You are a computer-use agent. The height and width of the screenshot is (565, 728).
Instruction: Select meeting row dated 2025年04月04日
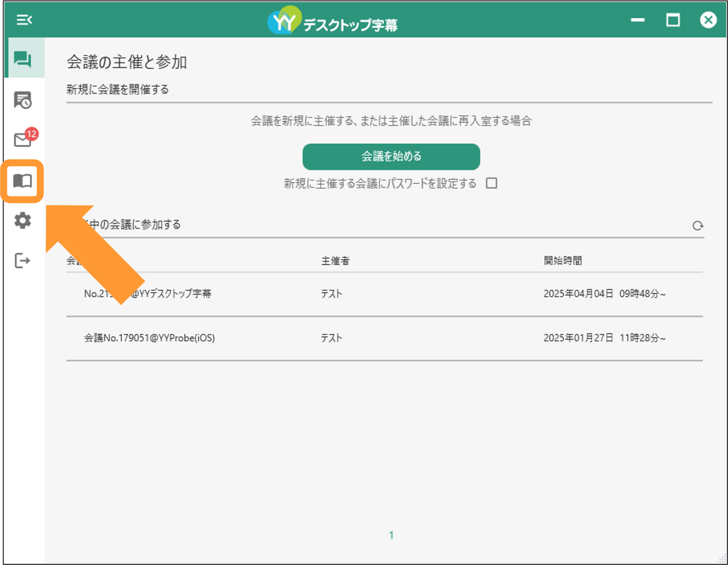pos(384,294)
